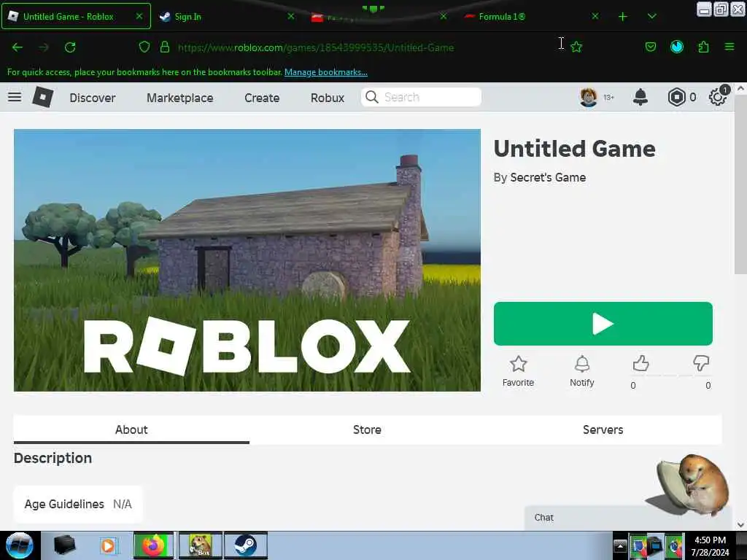The width and height of the screenshot is (747, 560).
Task: Open tracking protection shield icon
Action: (x=144, y=47)
